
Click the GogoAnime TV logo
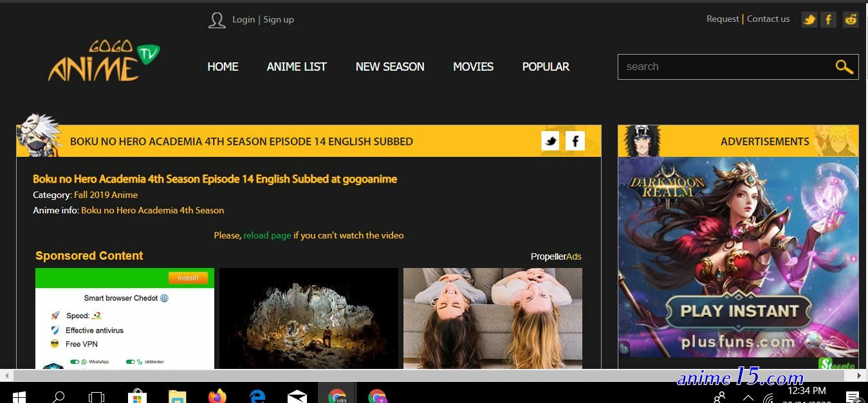pyautogui.click(x=104, y=61)
